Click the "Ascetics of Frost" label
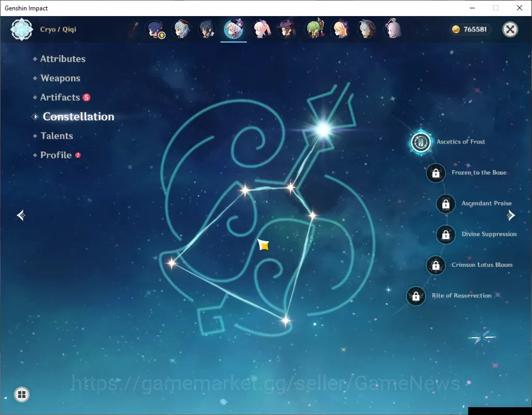 pyautogui.click(x=461, y=142)
